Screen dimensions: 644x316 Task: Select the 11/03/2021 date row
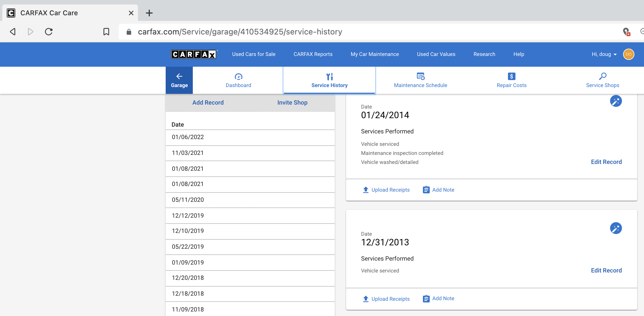click(250, 153)
